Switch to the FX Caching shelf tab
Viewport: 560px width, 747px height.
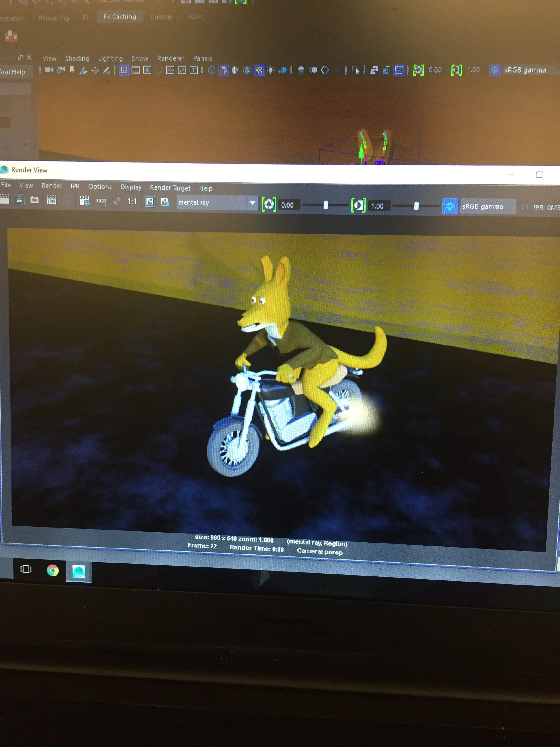point(119,17)
